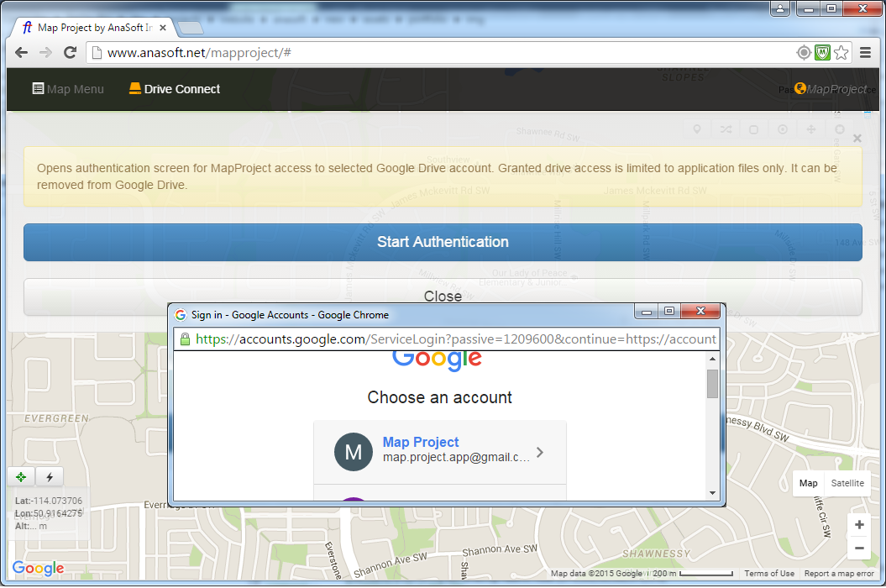
Task: Minimize the Google sign-in popup window
Action: pyautogui.click(x=647, y=311)
